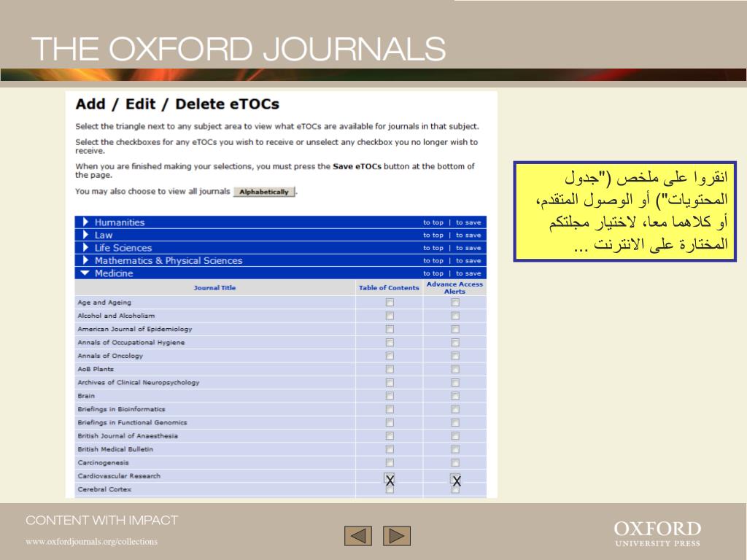This screenshot has width=747, height=560.
Task: Expand the Humanities subject triangle
Action: point(85,222)
